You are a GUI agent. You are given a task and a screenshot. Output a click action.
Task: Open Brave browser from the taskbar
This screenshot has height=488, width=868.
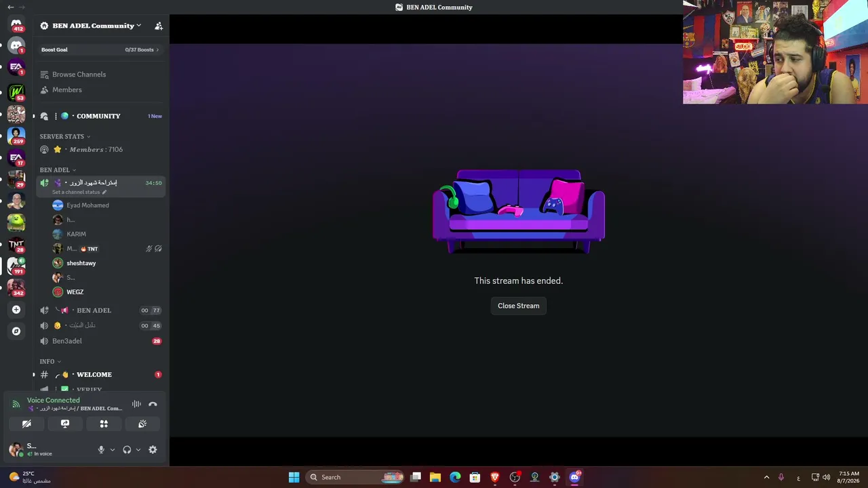(x=495, y=477)
